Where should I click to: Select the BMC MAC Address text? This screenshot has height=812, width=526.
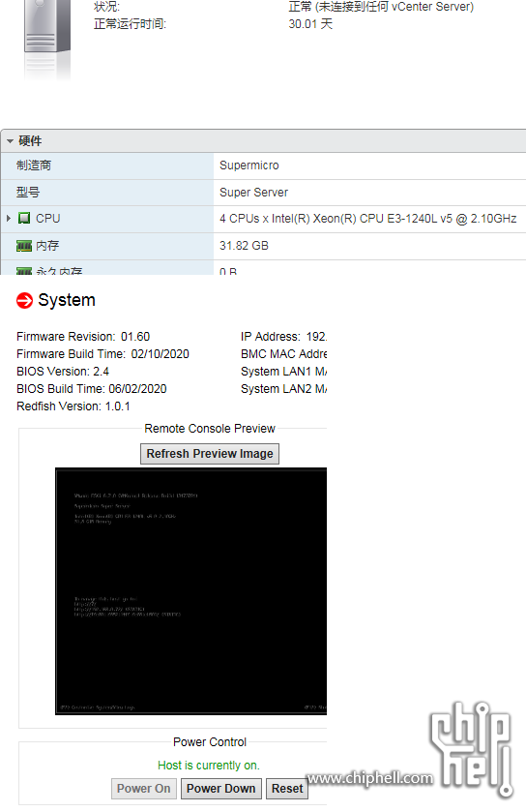pyautogui.click(x=283, y=353)
